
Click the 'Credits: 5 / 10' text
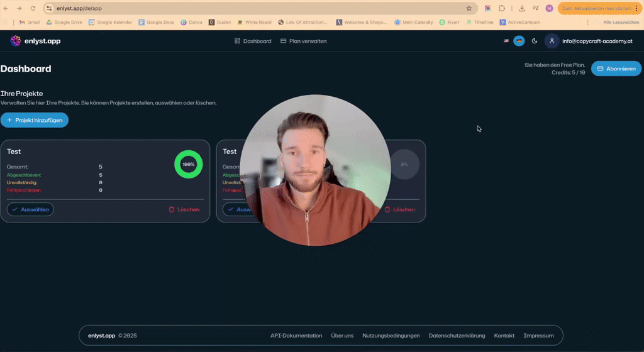(568, 73)
